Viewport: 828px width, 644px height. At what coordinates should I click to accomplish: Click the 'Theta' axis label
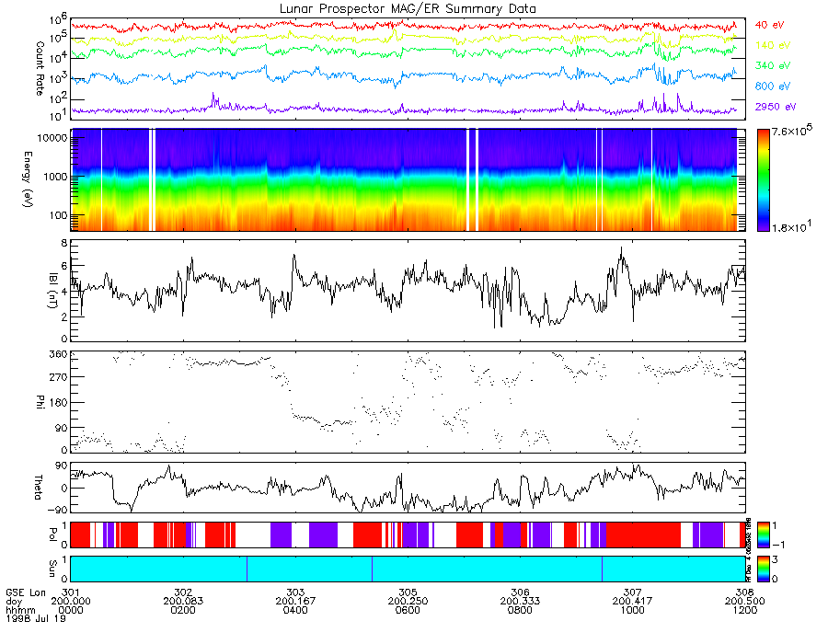point(38,487)
